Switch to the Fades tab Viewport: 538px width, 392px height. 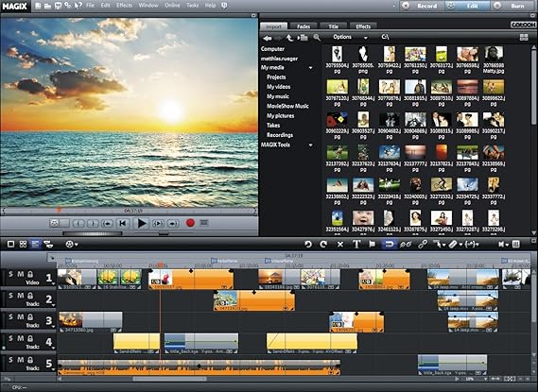304,26
